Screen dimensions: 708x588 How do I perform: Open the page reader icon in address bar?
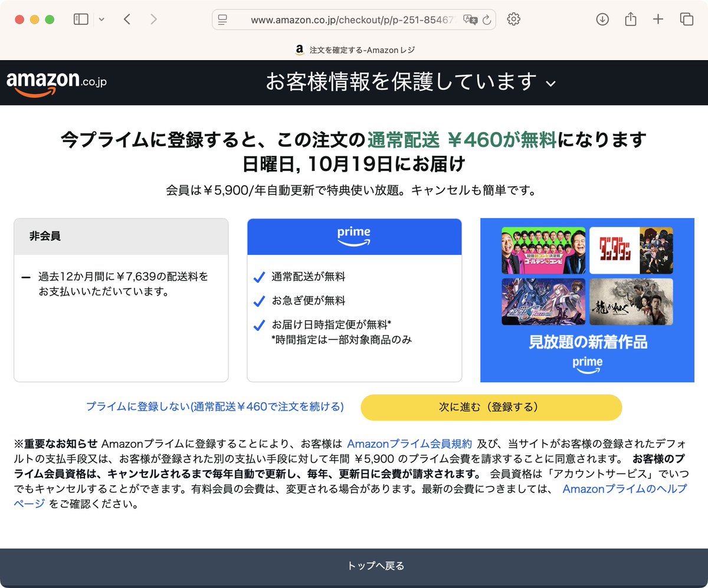click(222, 19)
